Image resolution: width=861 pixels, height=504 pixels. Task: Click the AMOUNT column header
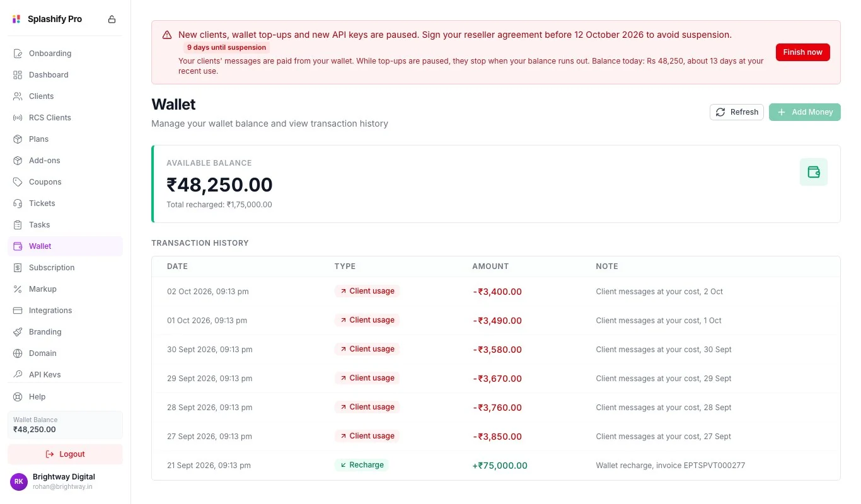tap(490, 266)
